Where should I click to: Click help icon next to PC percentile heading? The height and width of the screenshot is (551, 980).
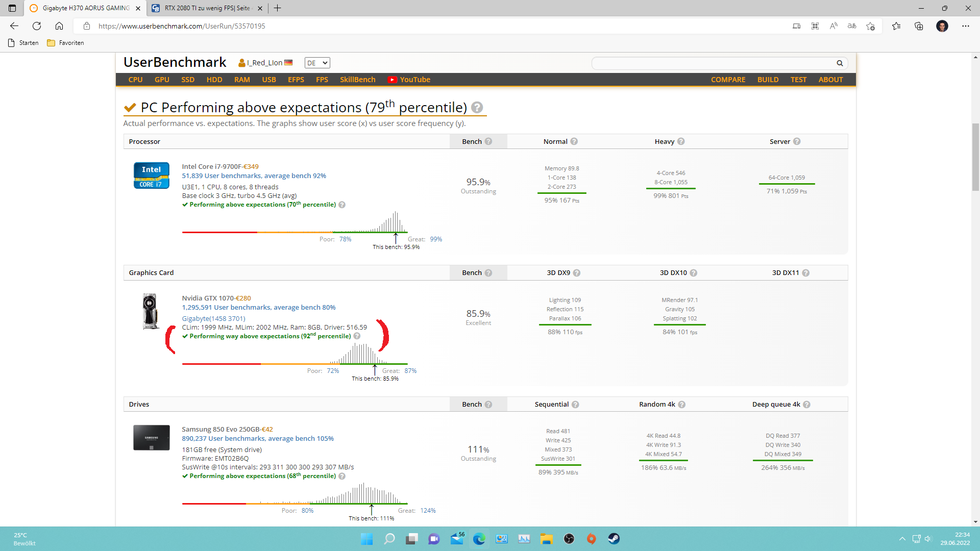point(477,108)
